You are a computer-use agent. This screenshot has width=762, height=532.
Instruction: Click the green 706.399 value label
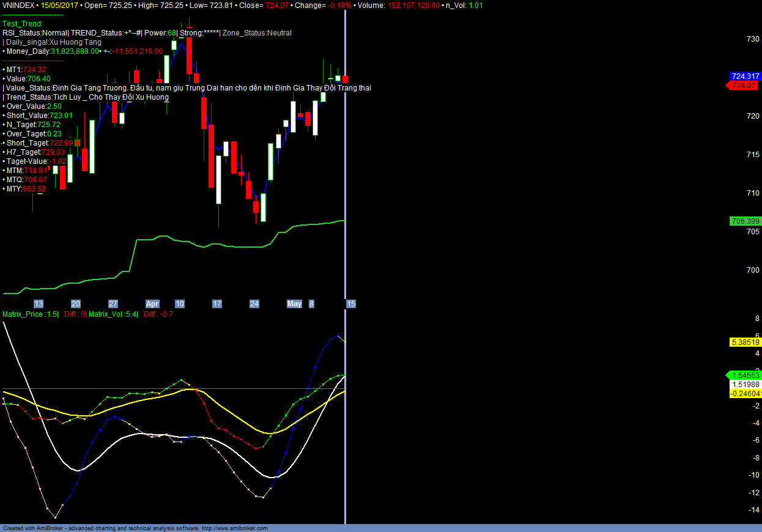coord(745,221)
